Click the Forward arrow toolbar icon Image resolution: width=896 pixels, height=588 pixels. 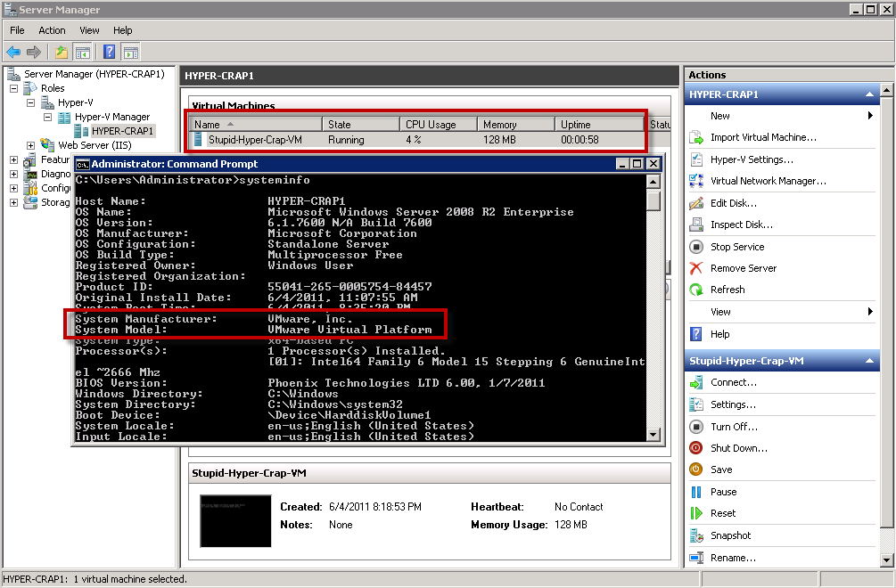(34, 53)
